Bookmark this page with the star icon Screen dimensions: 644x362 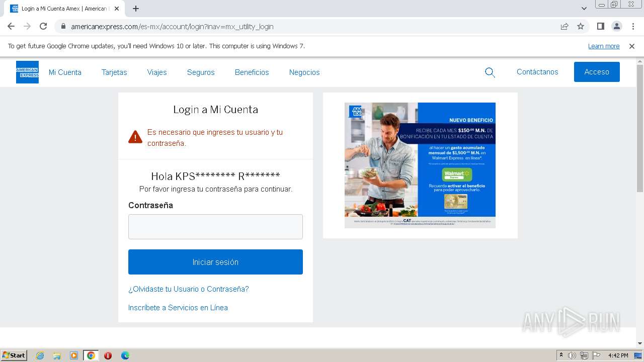pos(581,27)
